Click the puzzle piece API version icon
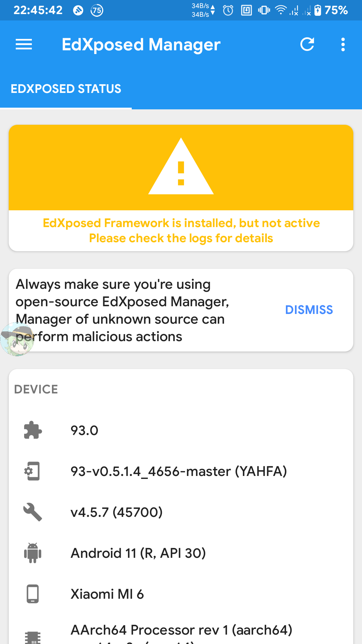 (x=33, y=431)
